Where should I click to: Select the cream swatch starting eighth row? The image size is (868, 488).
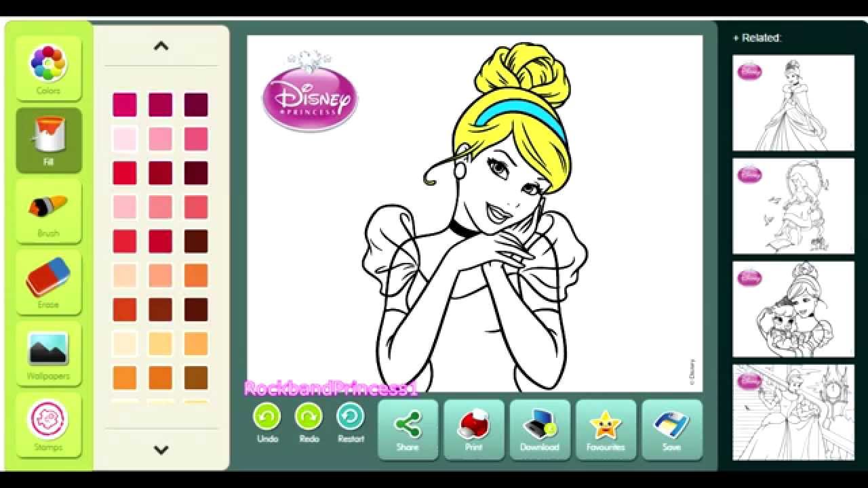tap(125, 344)
